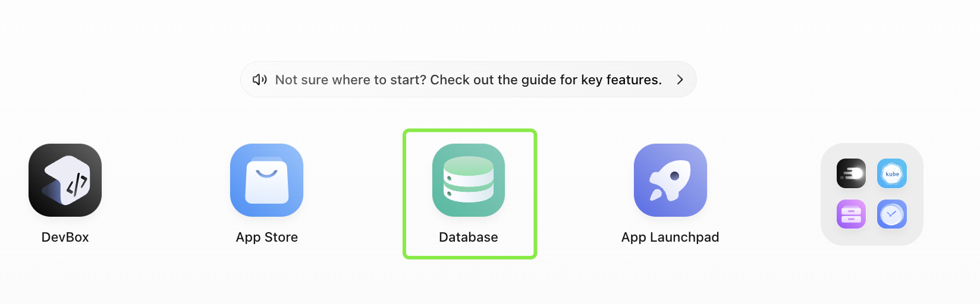Open the green Database cylinder icon

click(469, 180)
